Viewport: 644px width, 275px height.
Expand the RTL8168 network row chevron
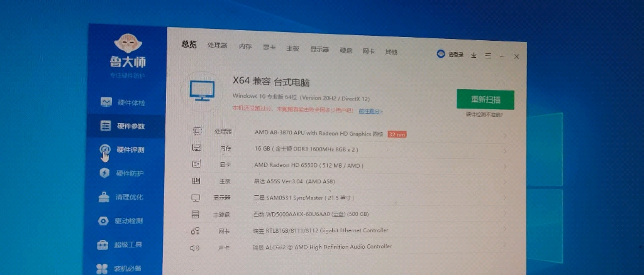pyautogui.click(x=505, y=229)
